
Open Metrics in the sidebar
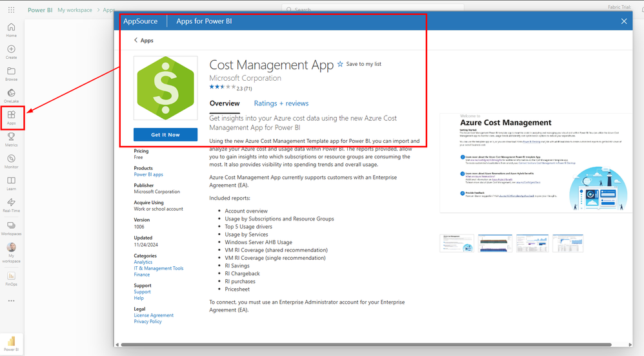pyautogui.click(x=11, y=140)
